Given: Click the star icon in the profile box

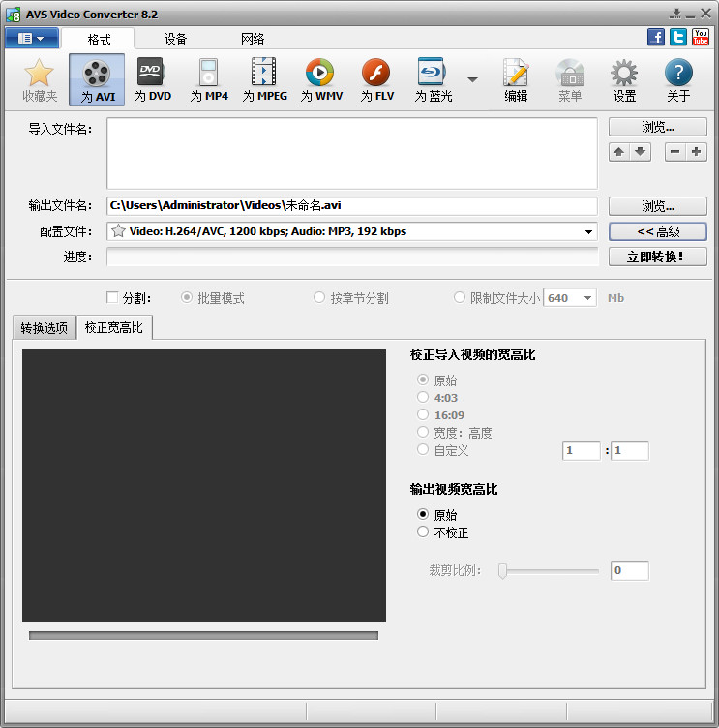Looking at the screenshot, I should coord(118,230).
